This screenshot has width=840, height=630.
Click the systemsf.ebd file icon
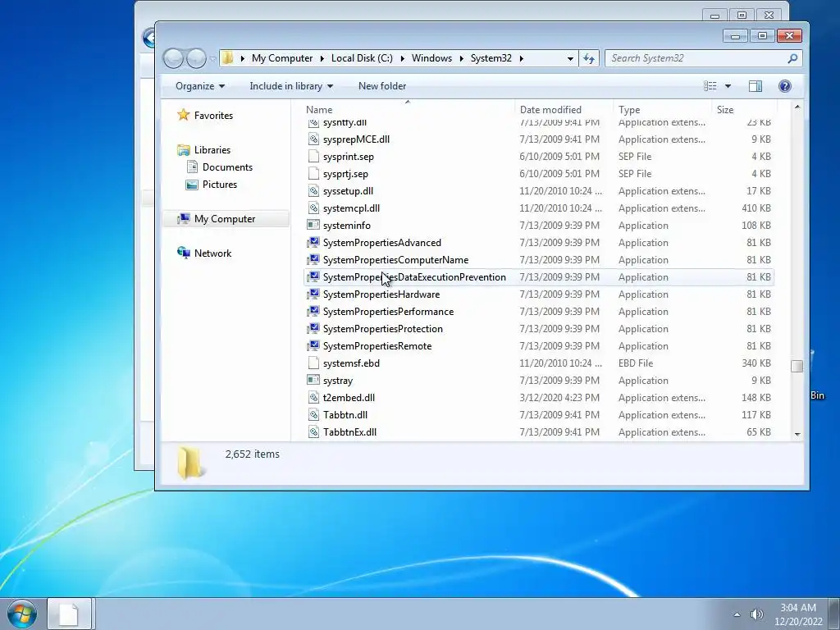point(314,363)
